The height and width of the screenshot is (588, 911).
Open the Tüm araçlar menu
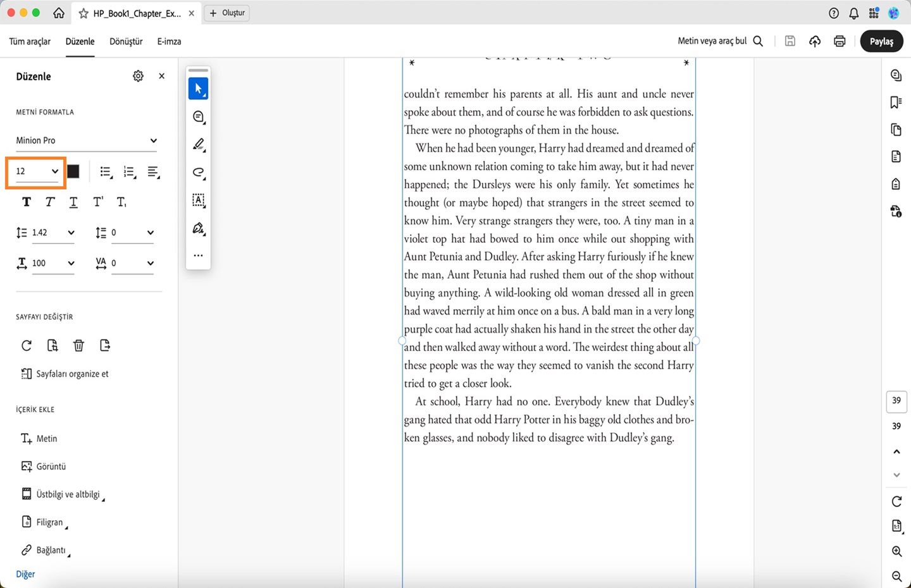(29, 41)
